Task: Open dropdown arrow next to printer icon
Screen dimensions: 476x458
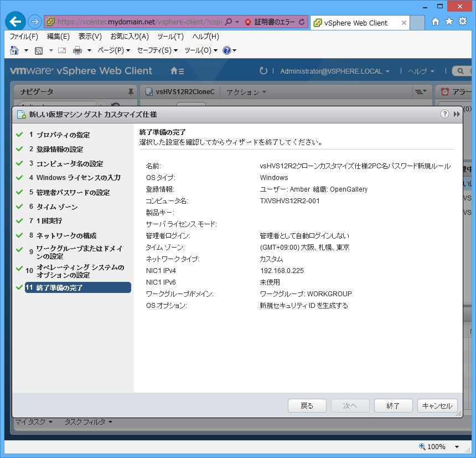Action: [x=89, y=50]
